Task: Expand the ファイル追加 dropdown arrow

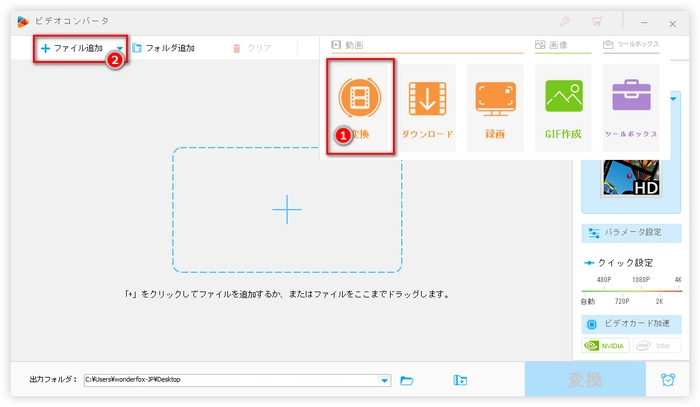Action: (119, 48)
